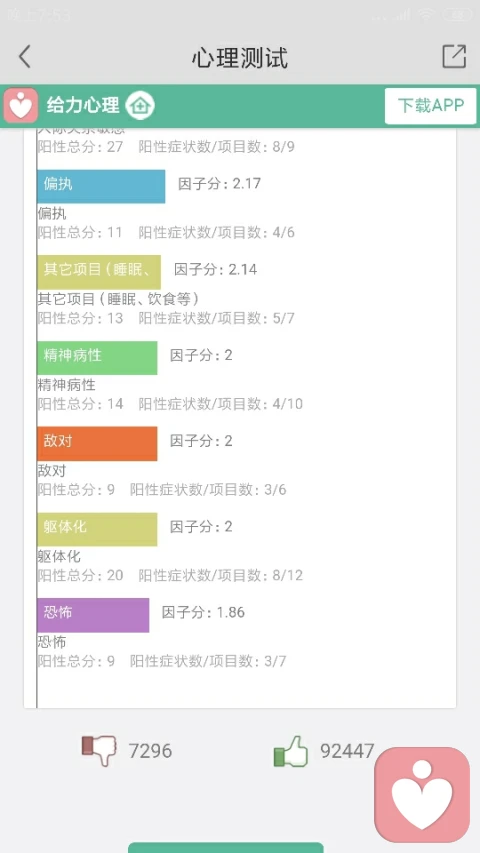Open the floating pink heart app icon
480x853 pixels.
422,794
